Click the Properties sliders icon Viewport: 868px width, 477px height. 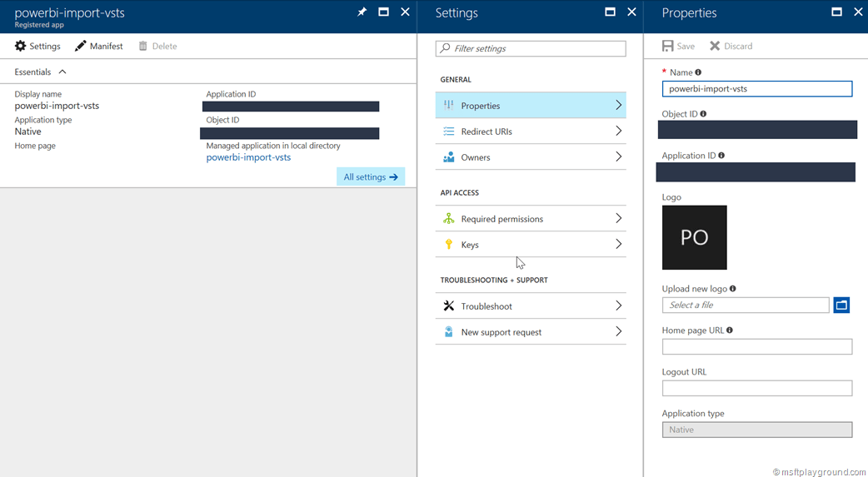click(x=449, y=105)
